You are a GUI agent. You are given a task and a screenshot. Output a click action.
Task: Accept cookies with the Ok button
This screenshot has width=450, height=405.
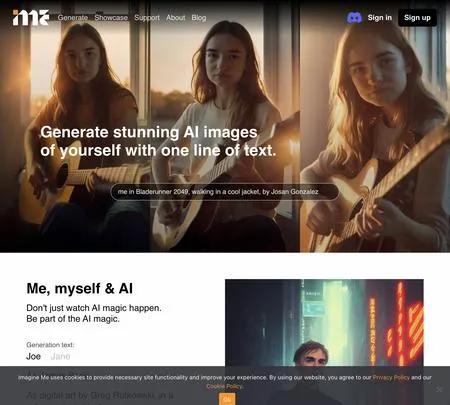(x=227, y=399)
